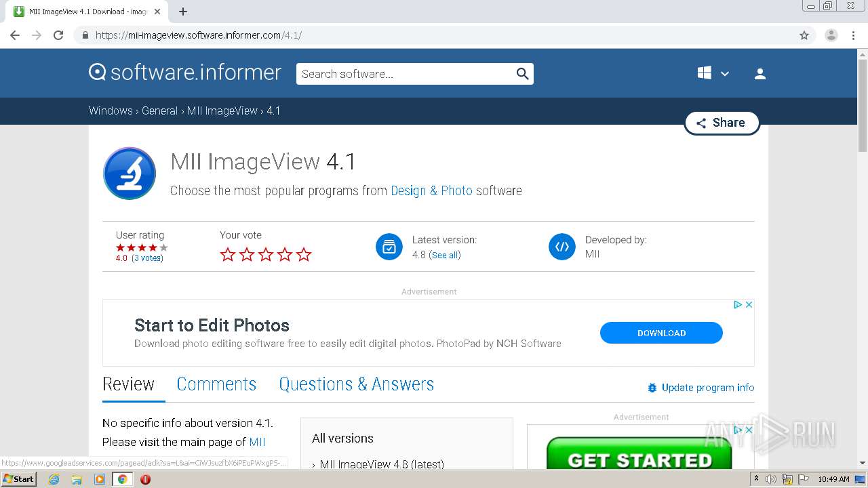Click the AdChoices triangle on the GET STARTED ad
868x488 pixels.
(x=738, y=430)
